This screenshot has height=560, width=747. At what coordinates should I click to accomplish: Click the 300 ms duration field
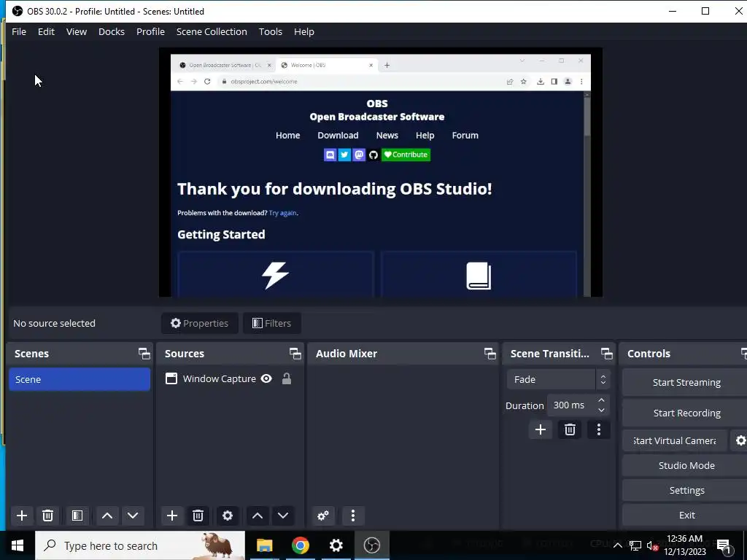570,405
